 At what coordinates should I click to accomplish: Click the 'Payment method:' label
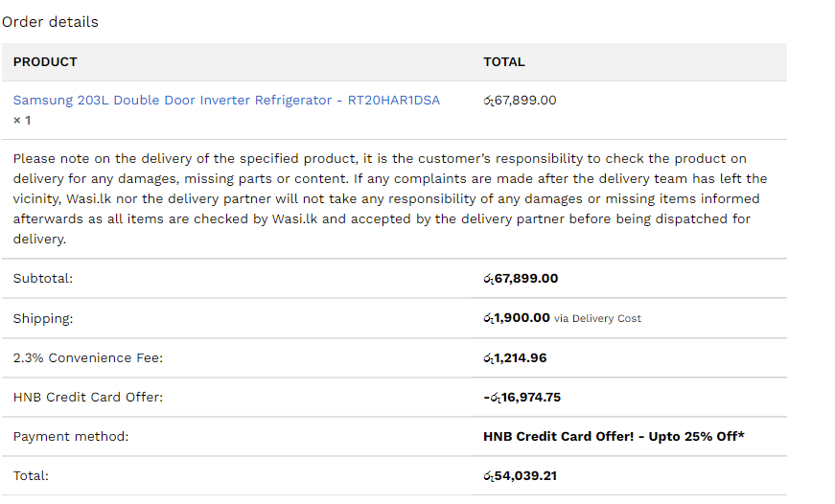pyautogui.click(x=71, y=436)
